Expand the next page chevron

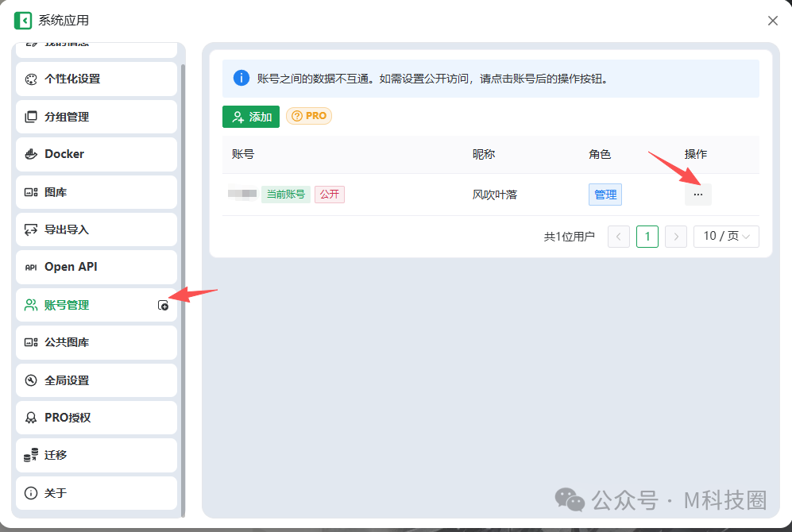675,236
